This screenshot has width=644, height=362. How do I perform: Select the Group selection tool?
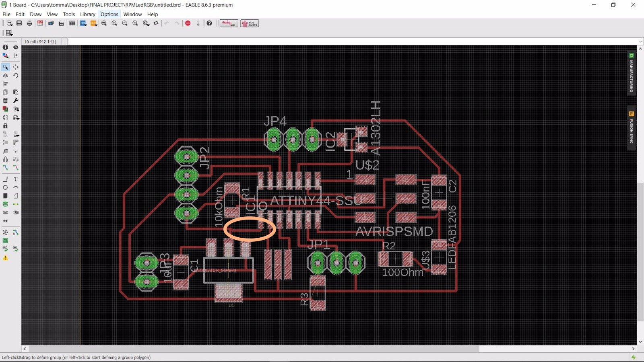point(5,67)
